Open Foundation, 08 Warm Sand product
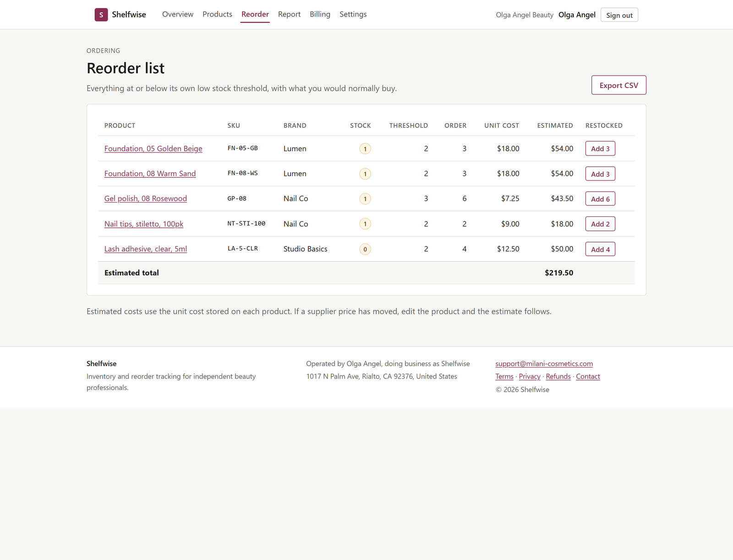Screen dimensions: 733x560 click(x=150, y=174)
